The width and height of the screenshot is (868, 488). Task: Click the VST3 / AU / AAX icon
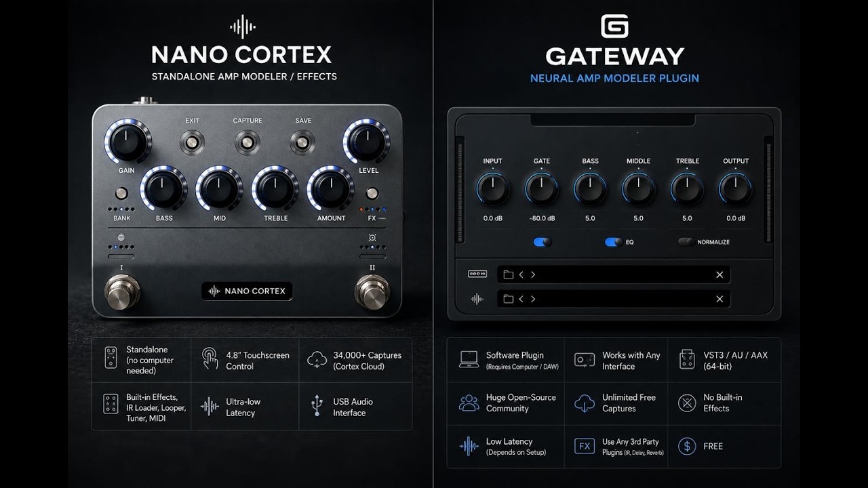pyautogui.click(x=687, y=360)
